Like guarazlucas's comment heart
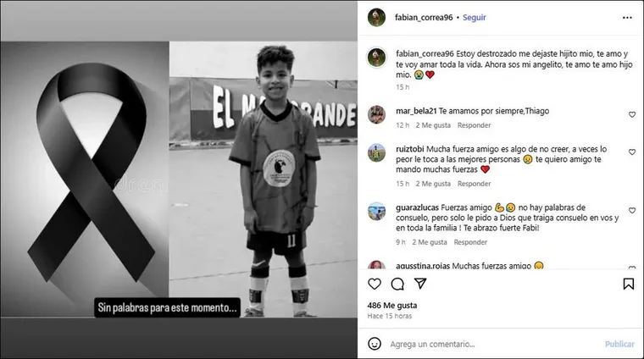 [x=632, y=211]
